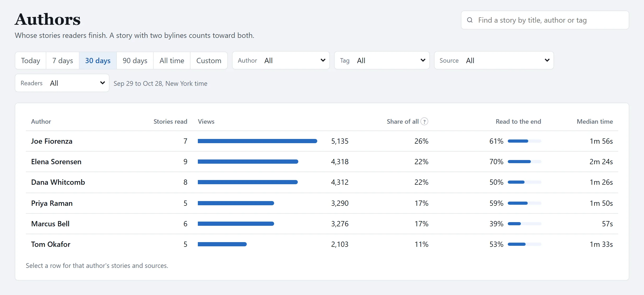
Task: Expand the Readers filter dropdown
Action: (62, 83)
